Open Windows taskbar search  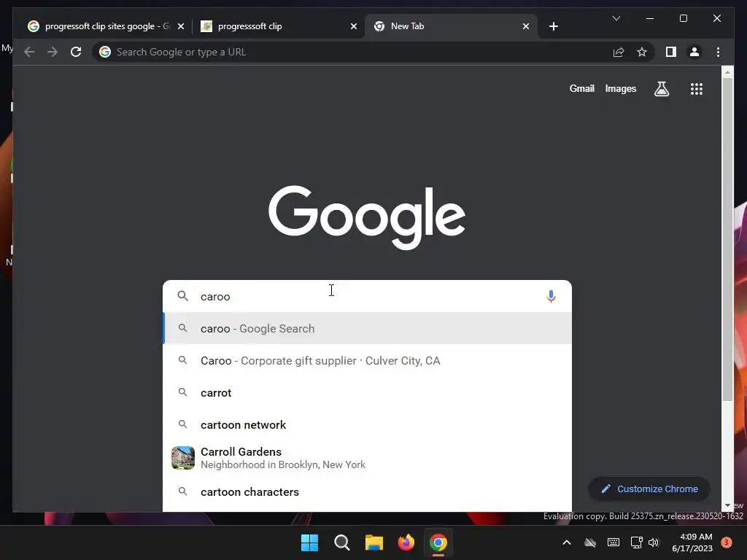coord(341,542)
